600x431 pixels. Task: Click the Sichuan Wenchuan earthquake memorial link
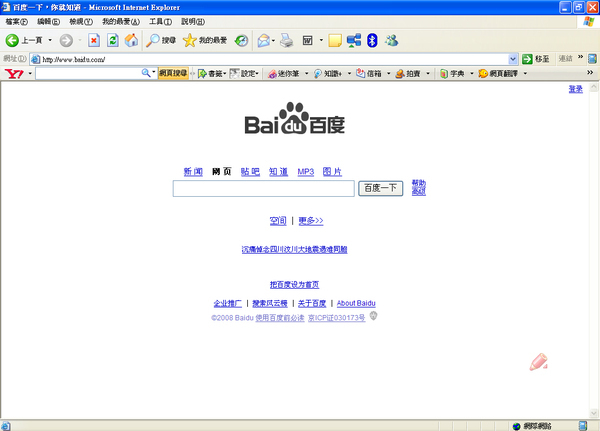(294, 250)
